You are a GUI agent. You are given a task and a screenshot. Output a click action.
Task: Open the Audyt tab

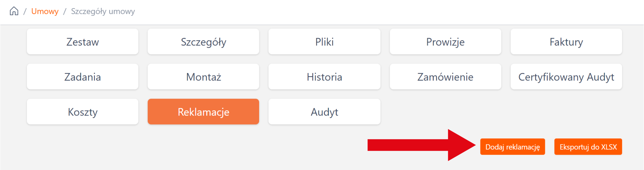[x=324, y=112]
